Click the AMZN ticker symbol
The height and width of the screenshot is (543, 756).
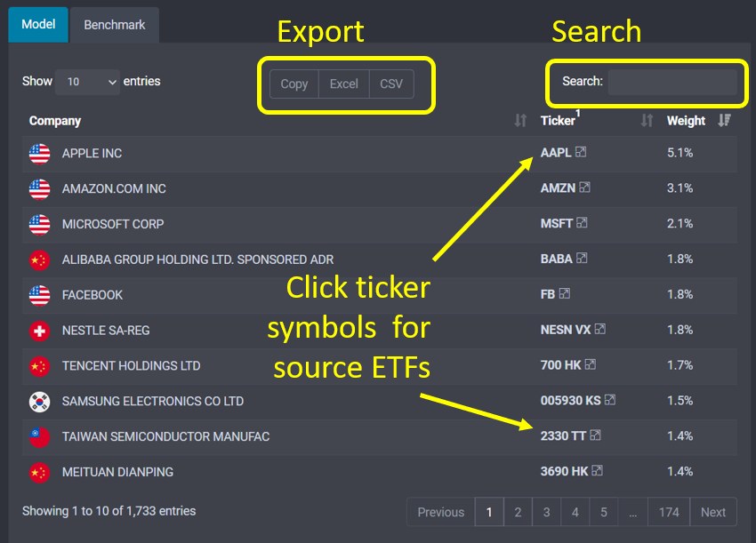pos(558,188)
